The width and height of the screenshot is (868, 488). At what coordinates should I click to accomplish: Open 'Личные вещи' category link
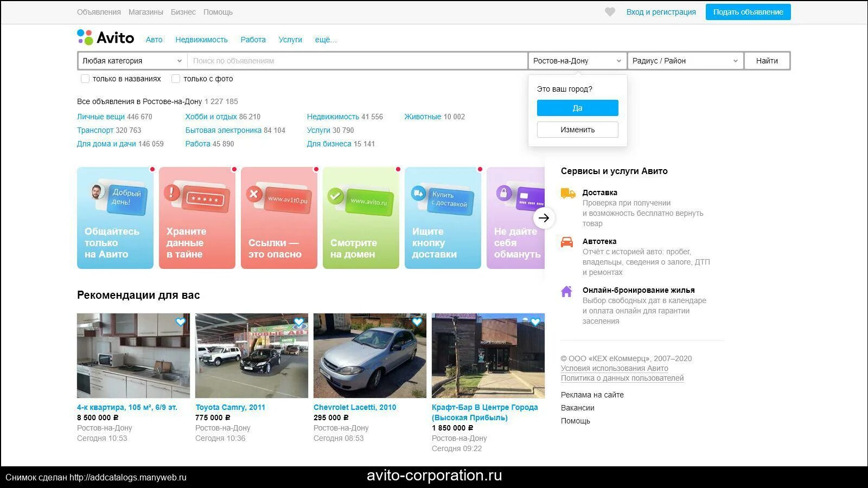tap(101, 117)
